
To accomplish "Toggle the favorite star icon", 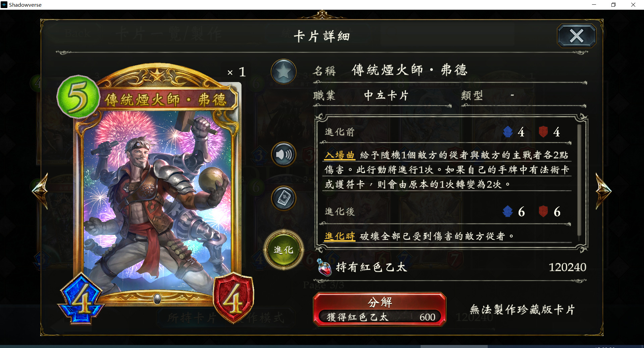I will point(283,72).
